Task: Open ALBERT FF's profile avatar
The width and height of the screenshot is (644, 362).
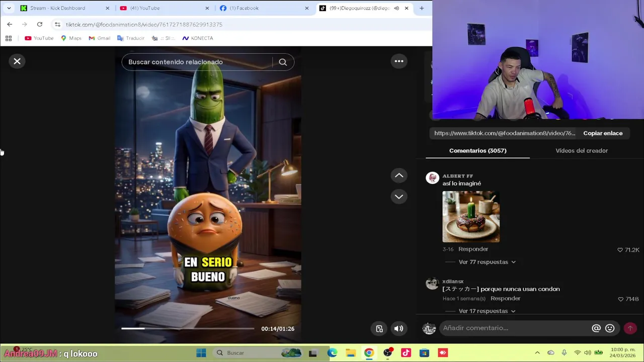Action: [432, 178]
